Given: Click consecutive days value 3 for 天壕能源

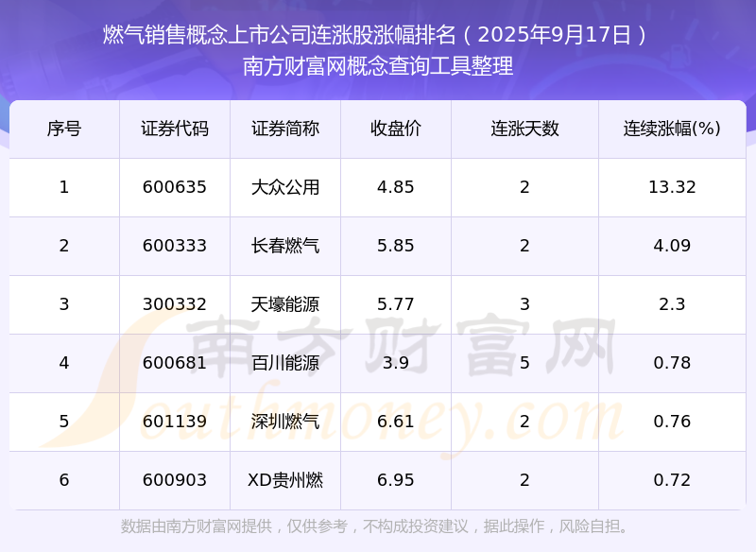Looking at the screenshot, I should point(524,304).
